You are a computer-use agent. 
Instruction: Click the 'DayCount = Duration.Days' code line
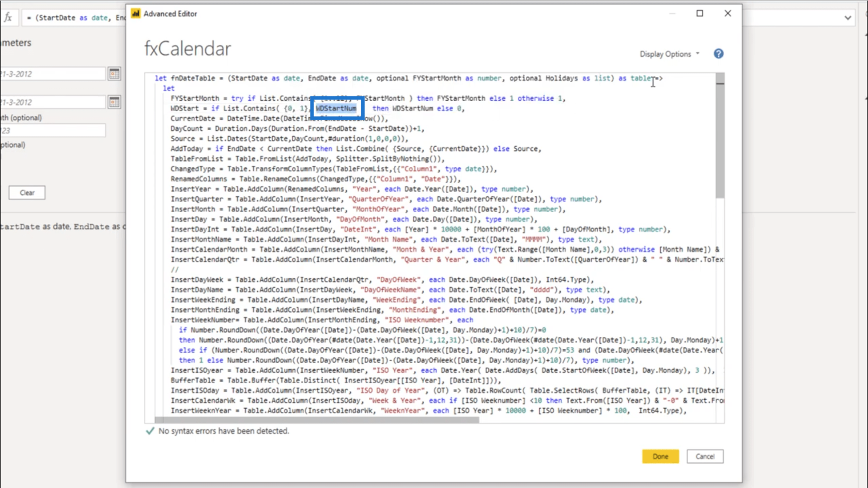click(x=297, y=129)
